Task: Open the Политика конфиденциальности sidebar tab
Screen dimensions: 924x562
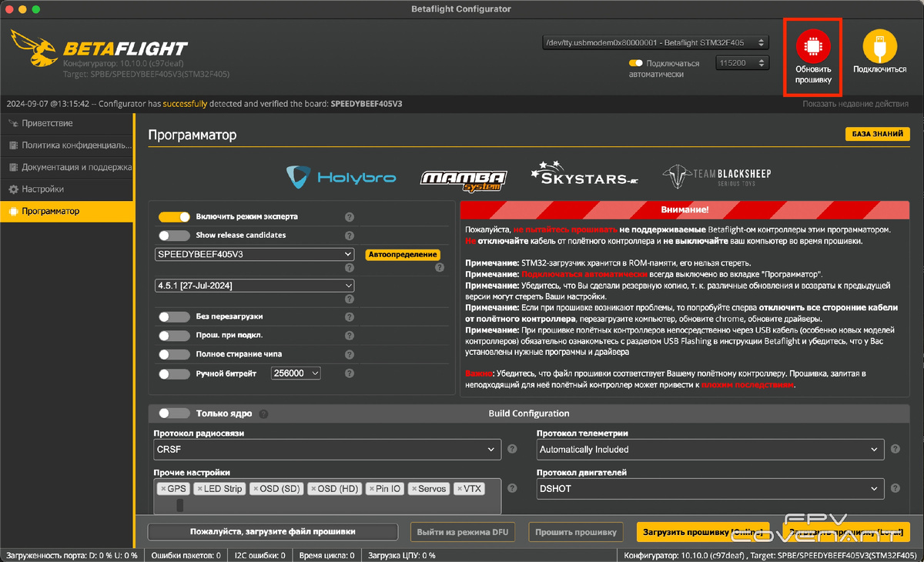Action: click(x=67, y=145)
